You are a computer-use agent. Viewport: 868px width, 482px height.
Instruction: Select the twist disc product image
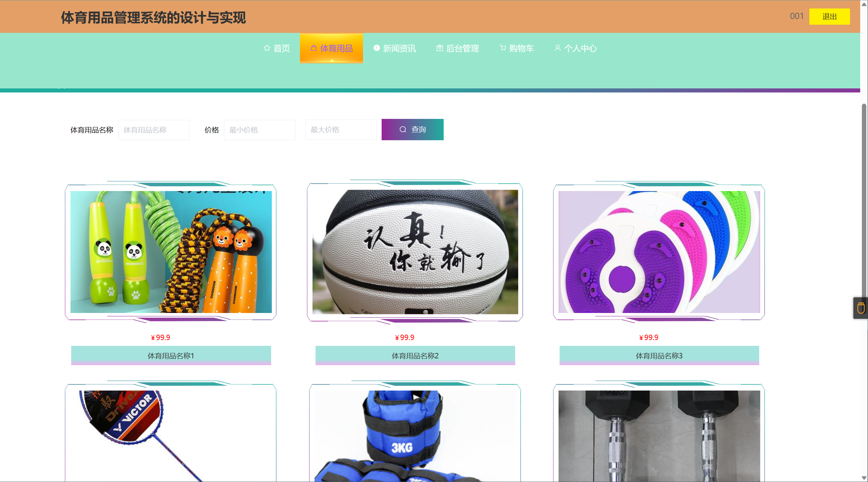pyautogui.click(x=659, y=252)
